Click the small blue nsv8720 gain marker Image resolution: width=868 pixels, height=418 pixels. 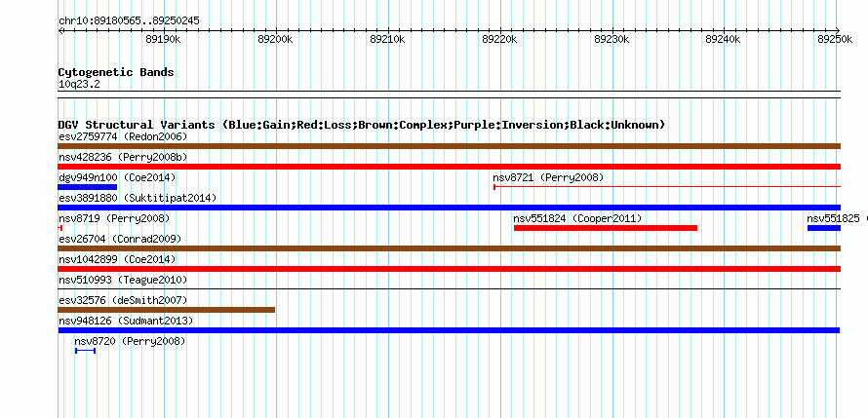[x=85, y=351]
